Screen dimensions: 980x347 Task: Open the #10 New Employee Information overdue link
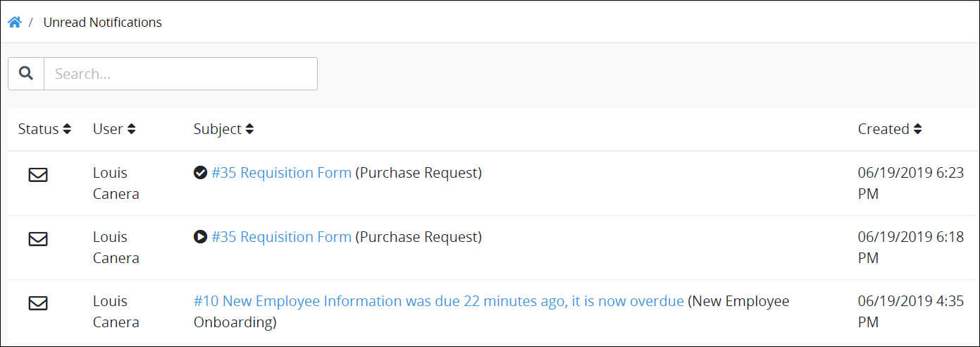[439, 301]
